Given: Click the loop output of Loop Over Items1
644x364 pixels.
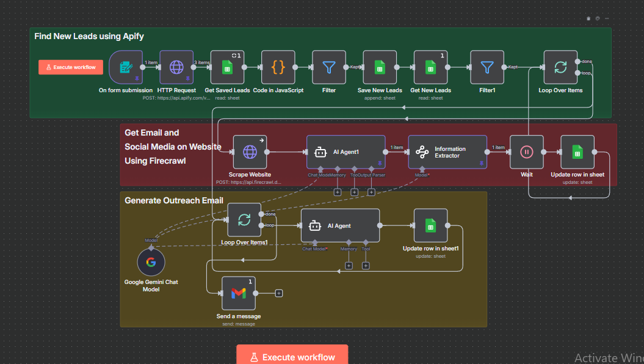Looking at the screenshot, I should [261, 225].
